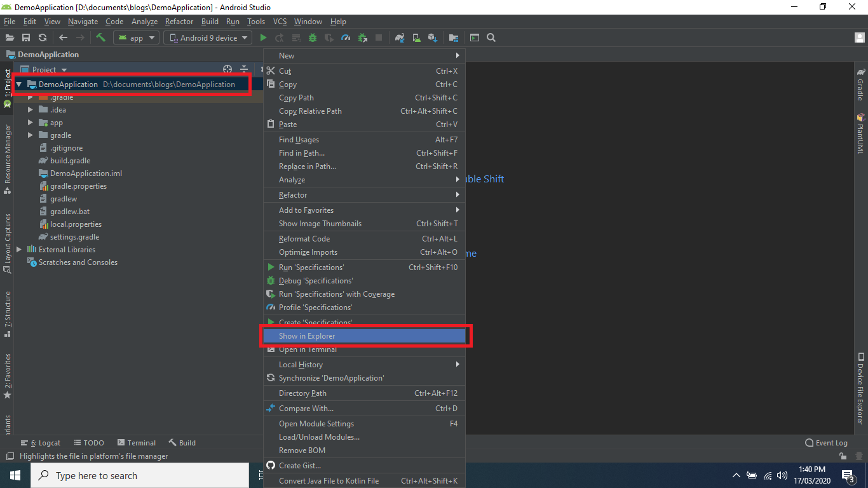The image size is (868, 488).
Task: Click the lock icon in the status bar
Action: tap(843, 456)
